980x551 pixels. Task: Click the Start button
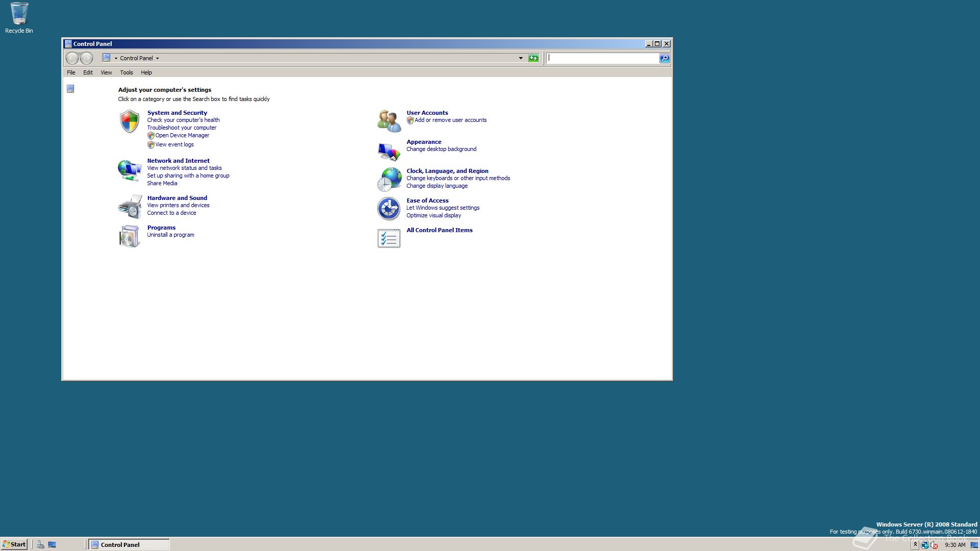point(14,544)
